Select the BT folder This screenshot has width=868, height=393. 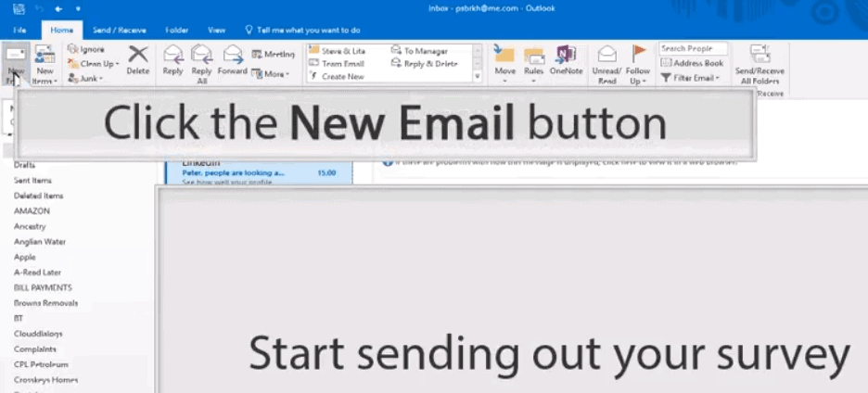(19, 319)
